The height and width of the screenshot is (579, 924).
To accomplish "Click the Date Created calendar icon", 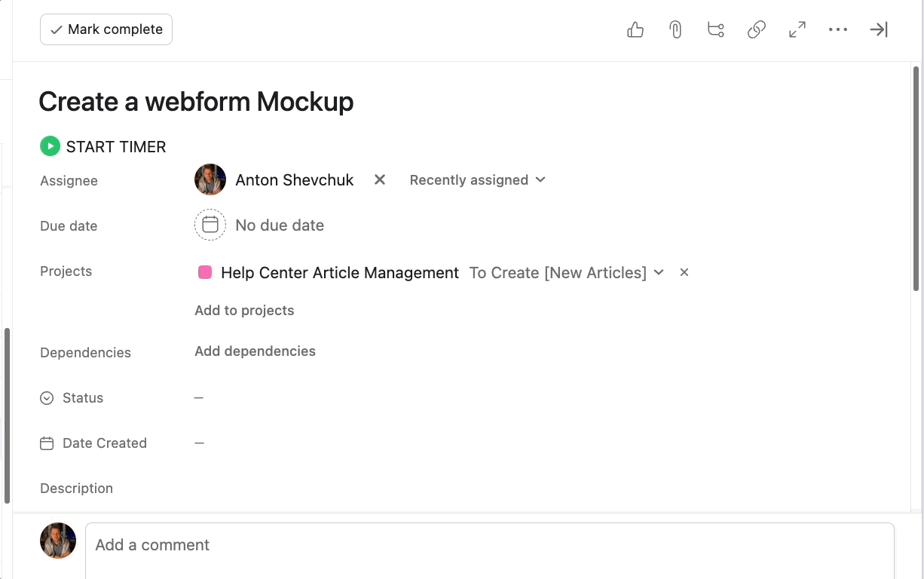I will [47, 443].
